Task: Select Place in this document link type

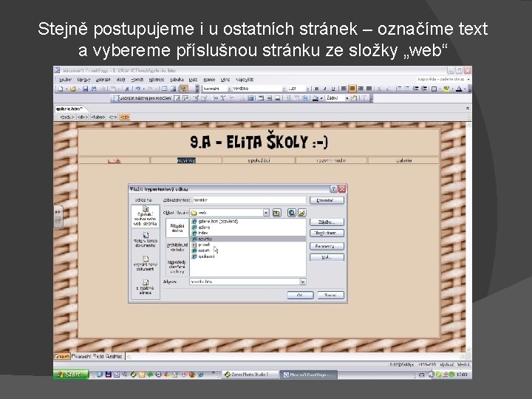Action: 146,239
